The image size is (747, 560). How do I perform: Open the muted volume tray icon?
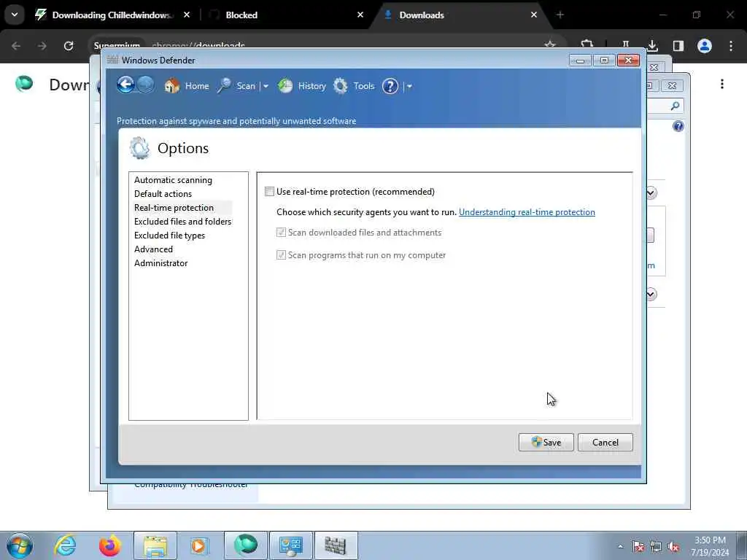coord(673,546)
